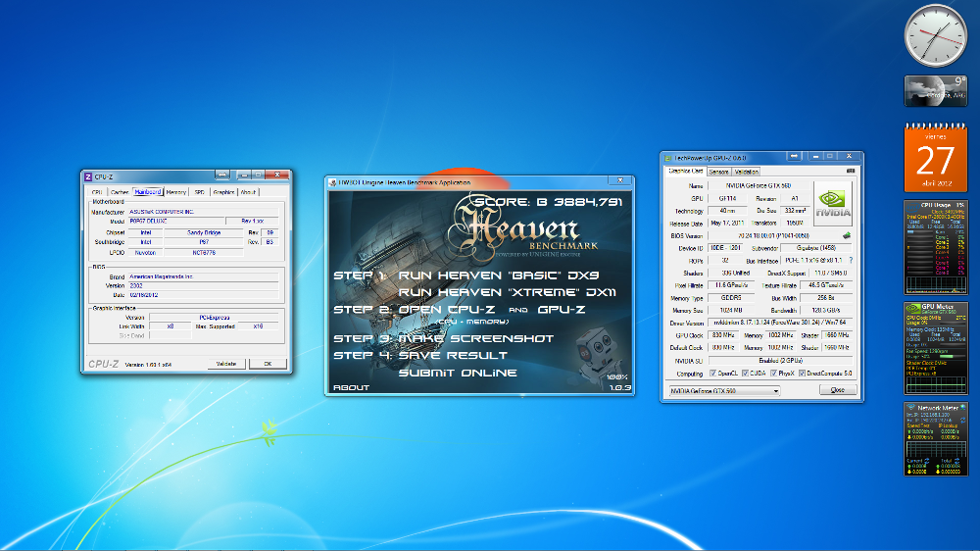980x551 pixels.
Task: Click the OK button in CPU-Z
Action: pos(268,364)
